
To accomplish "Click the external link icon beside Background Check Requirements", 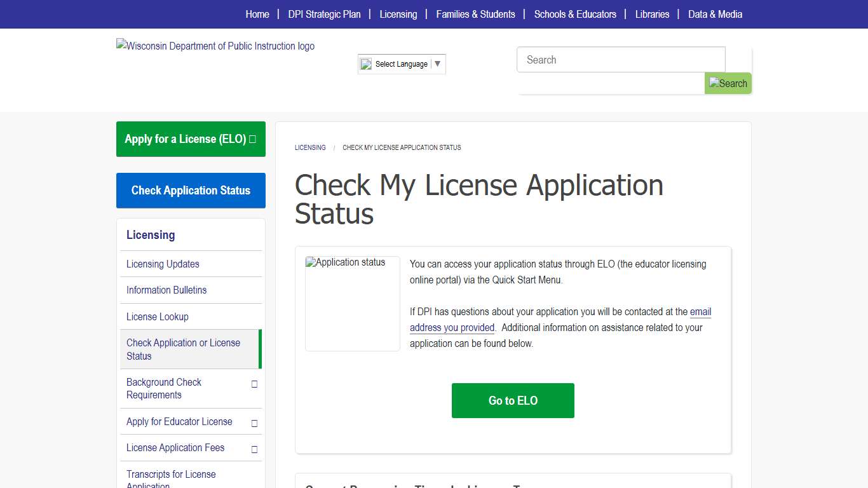I will 254,384.
